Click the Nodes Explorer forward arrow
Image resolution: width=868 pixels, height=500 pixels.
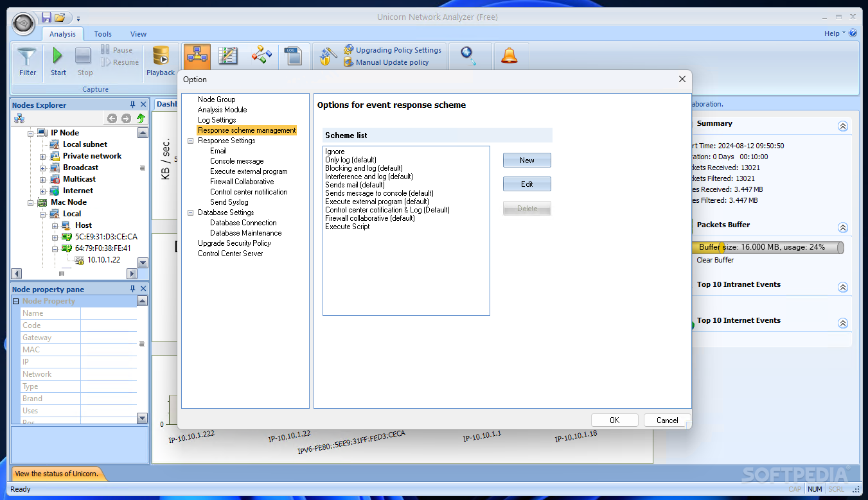click(126, 119)
